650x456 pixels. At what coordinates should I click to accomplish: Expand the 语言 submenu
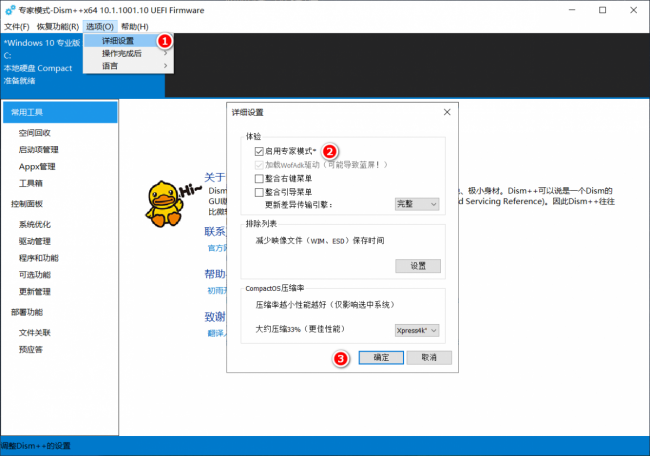[129, 66]
